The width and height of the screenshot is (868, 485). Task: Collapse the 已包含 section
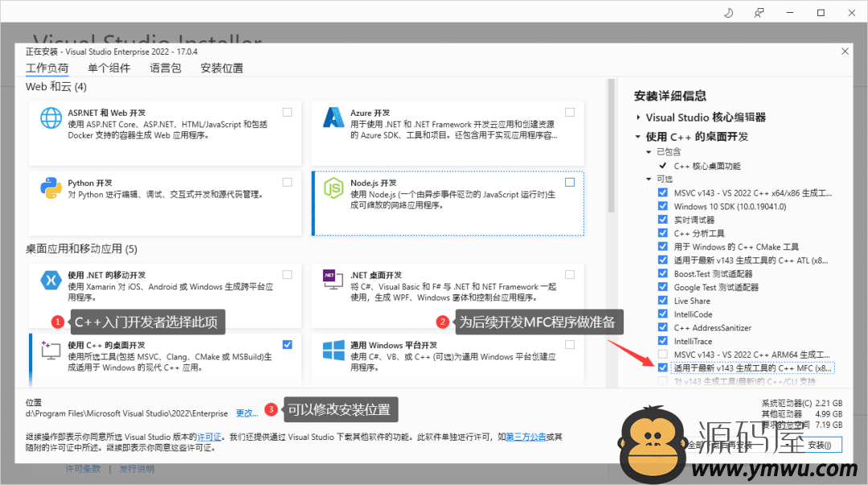[649, 152]
